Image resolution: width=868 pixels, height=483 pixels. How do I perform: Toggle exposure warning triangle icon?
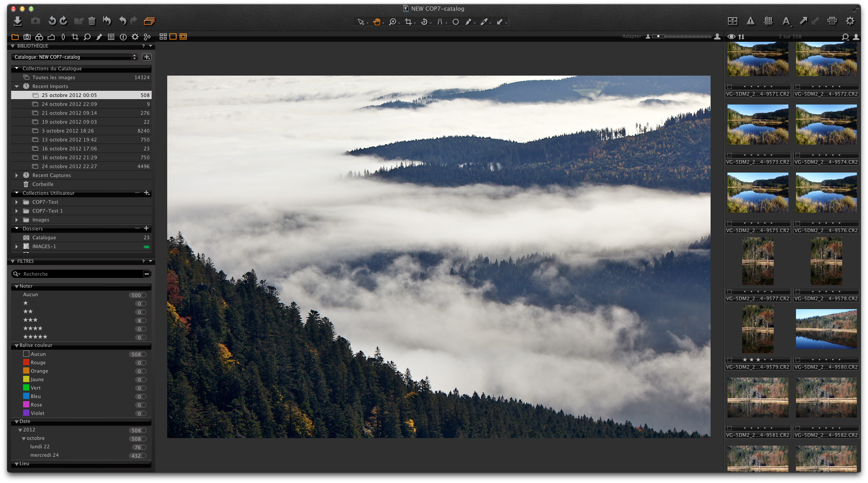pyautogui.click(x=751, y=21)
